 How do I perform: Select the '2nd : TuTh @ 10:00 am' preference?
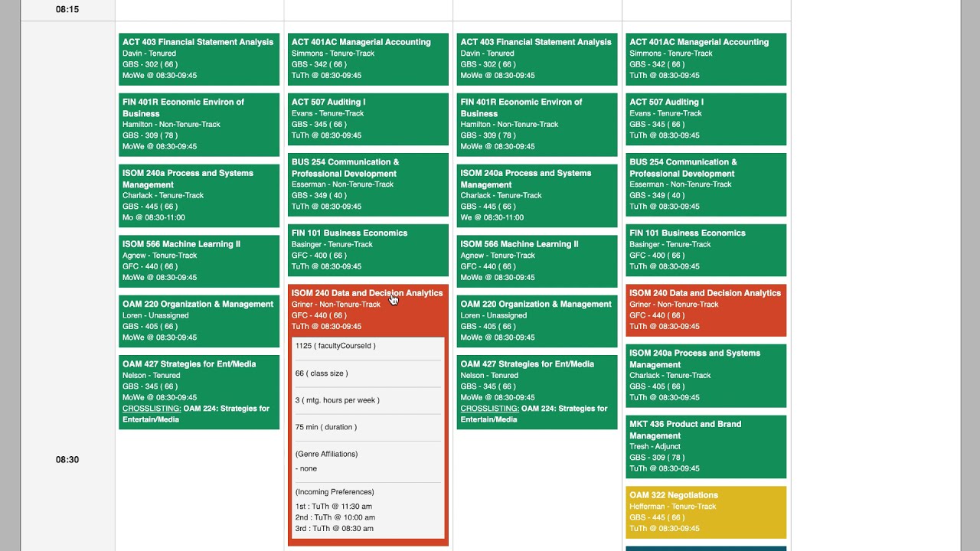tap(335, 517)
